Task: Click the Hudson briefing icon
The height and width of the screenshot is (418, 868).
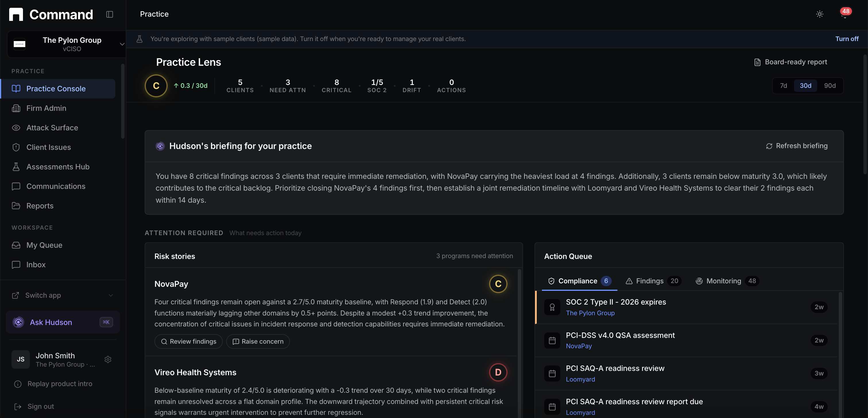Action: click(x=160, y=146)
